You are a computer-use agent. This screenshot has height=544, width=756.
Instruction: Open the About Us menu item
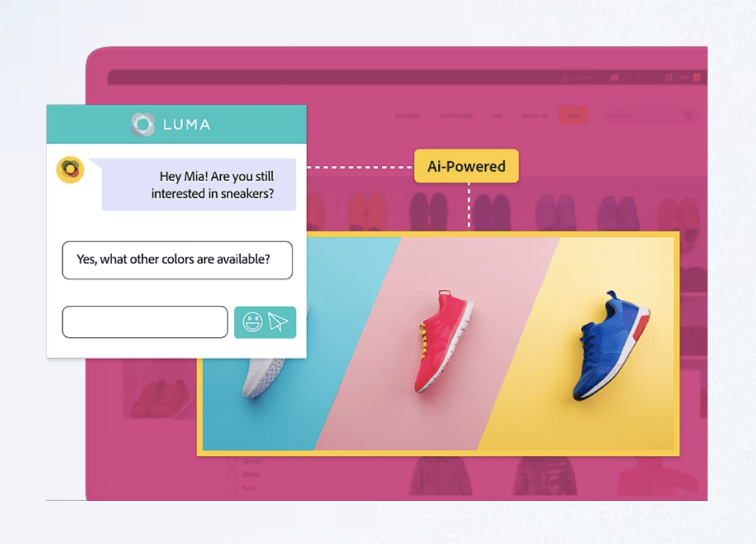[535, 115]
